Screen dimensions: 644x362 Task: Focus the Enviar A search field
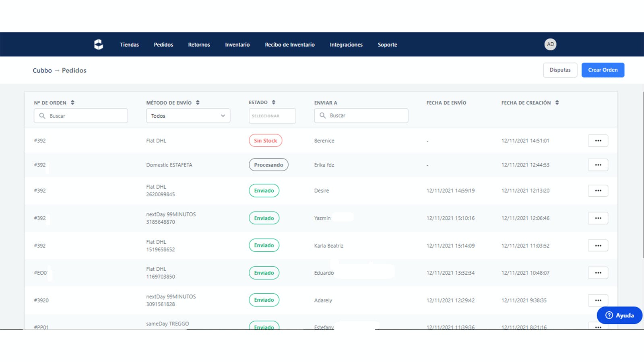point(361,115)
